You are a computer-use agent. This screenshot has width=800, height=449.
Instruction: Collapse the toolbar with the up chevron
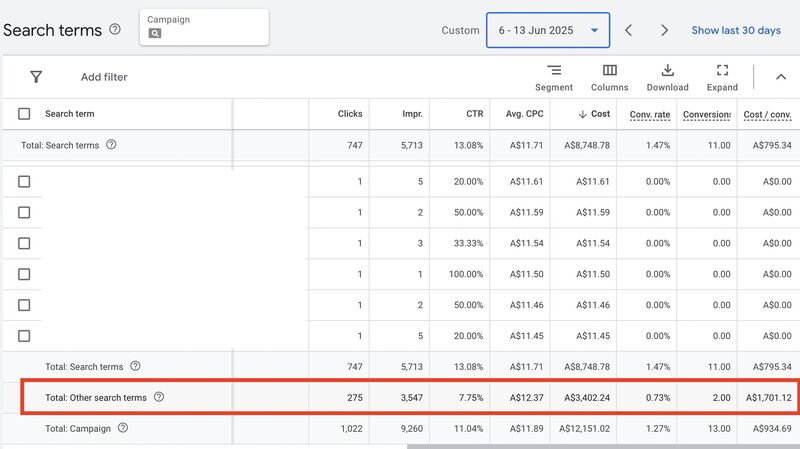point(781,77)
